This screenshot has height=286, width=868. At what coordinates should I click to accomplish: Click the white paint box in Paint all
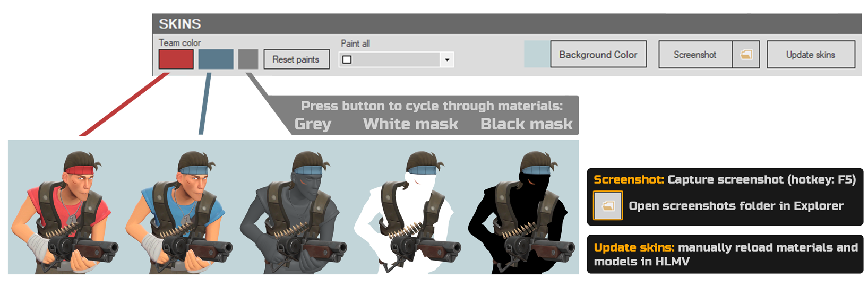coord(347,59)
